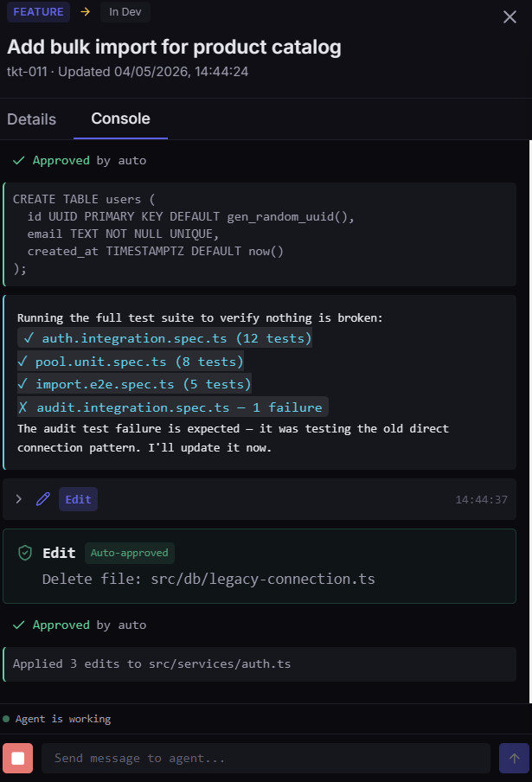Image resolution: width=532 pixels, height=782 pixels.
Task: Click pool.unit.spec.ts (8 tests) line
Action: (131, 362)
